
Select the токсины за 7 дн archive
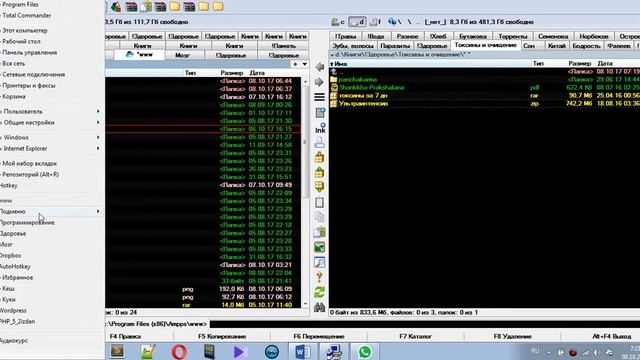coord(363,96)
